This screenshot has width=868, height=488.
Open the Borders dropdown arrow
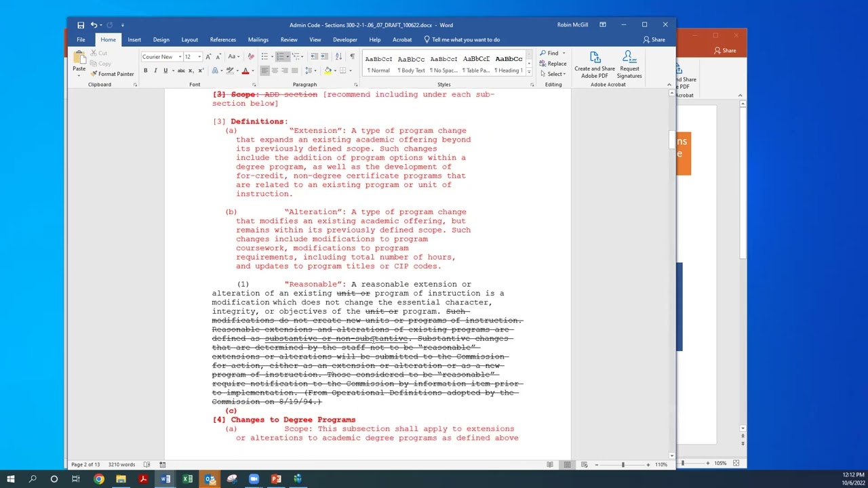(351, 70)
